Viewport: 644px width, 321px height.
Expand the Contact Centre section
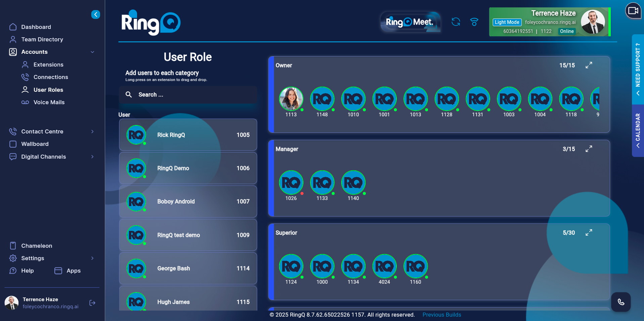pos(93,131)
